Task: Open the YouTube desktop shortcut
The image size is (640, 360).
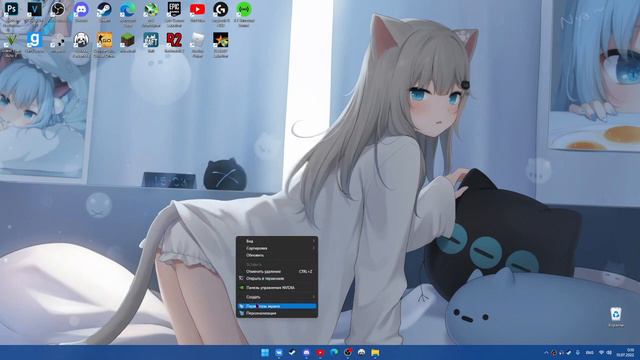Action: click(198, 12)
